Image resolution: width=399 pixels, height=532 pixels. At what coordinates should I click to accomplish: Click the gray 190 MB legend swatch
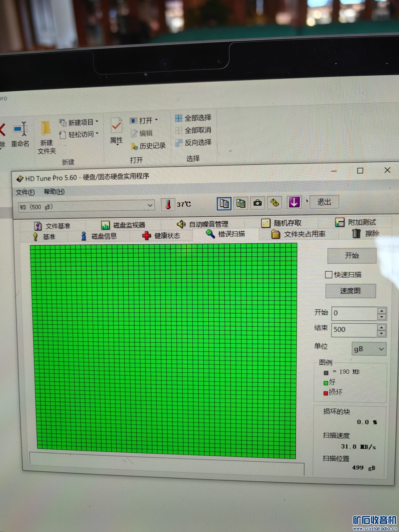(x=326, y=373)
